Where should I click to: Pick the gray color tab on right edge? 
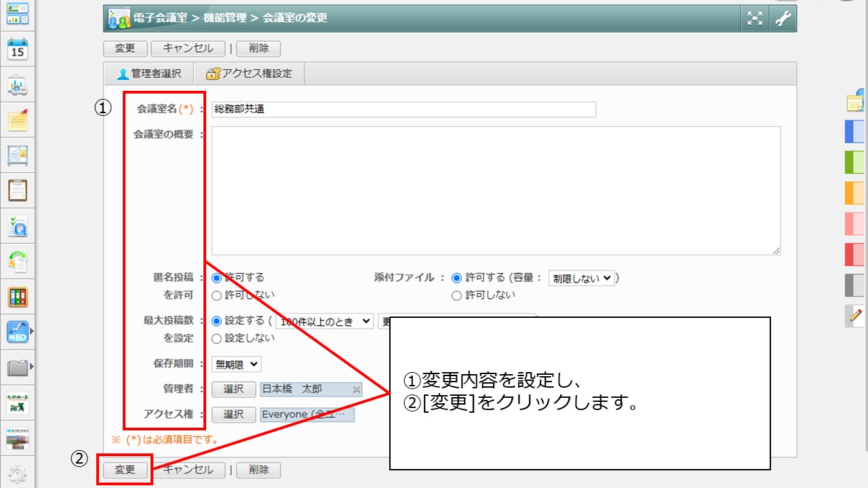click(854, 285)
